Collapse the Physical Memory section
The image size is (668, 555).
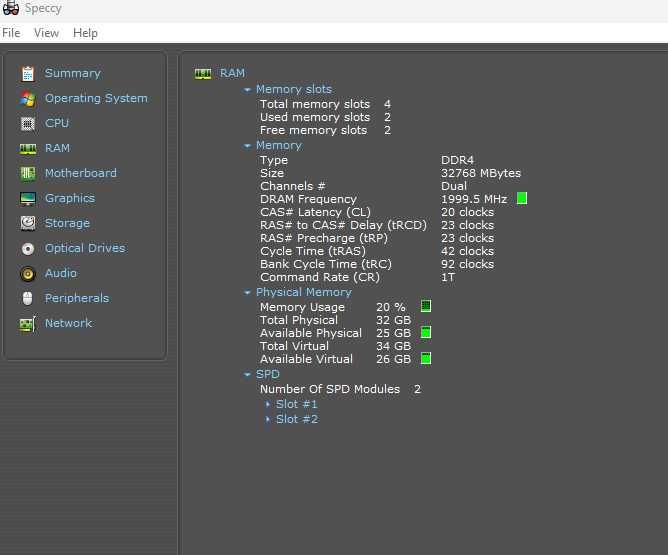pyautogui.click(x=247, y=293)
